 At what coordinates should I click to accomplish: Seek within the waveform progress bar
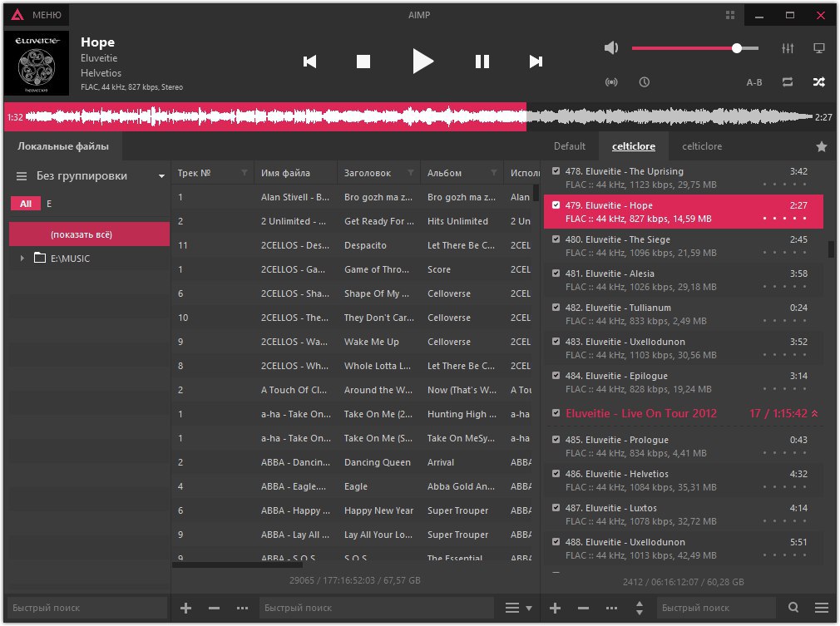pyautogui.click(x=419, y=116)
